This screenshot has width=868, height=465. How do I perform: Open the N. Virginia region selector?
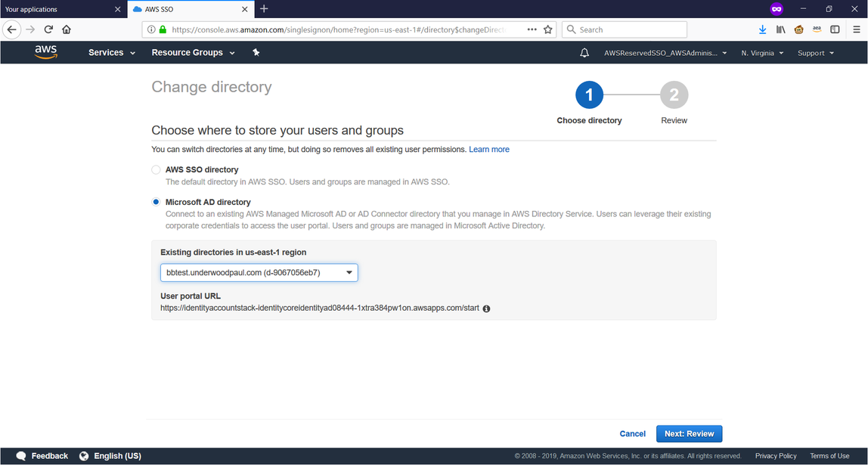(x=762, y=53)
